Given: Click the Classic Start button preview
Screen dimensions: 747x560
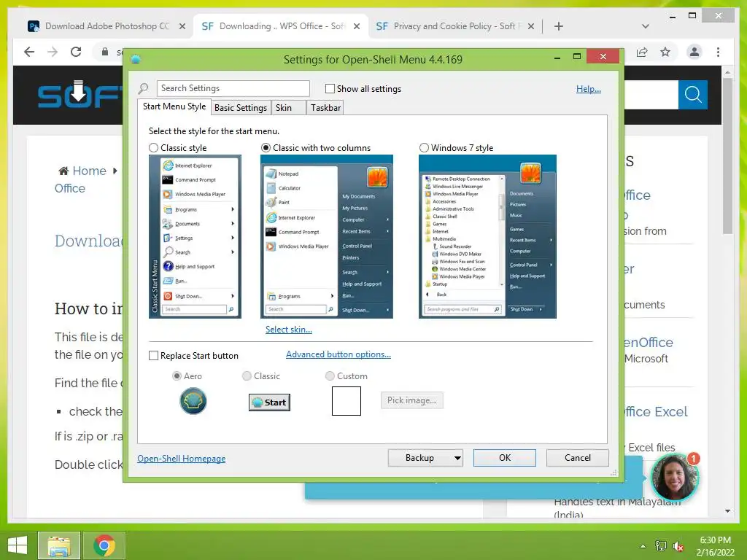Looking at the screenshot, I should tap(269, 402).
